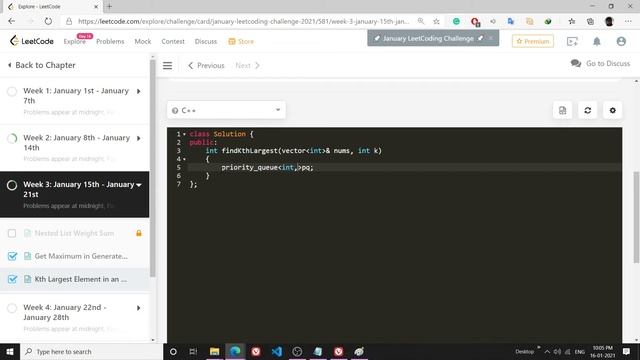Click the Week 4 progress circle
This screenshot has width=640, height=360.
click(x=12, y=308)
